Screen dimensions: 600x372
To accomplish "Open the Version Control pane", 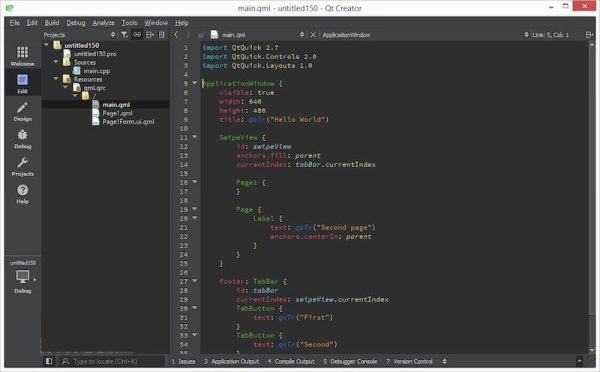I will tap(409, 361).
